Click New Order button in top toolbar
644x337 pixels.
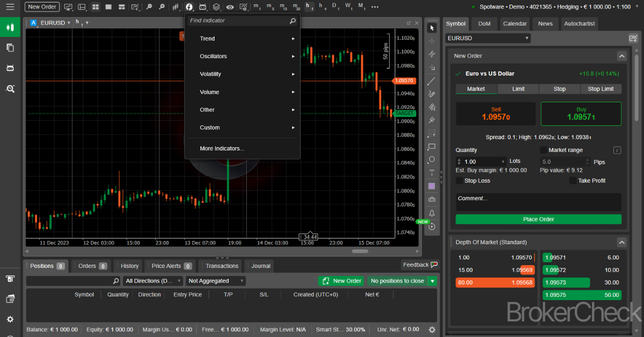[42, 7]
